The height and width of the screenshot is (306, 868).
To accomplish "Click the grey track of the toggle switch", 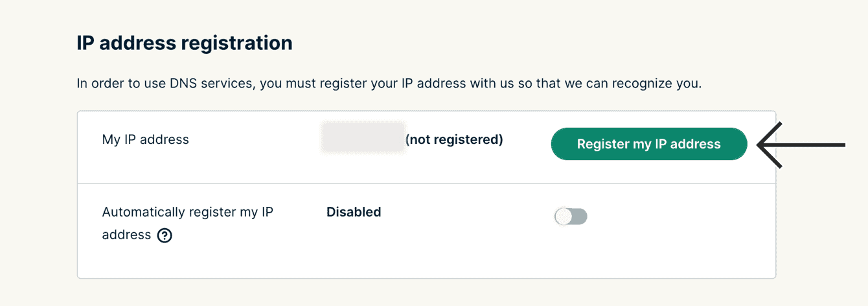I will 579,217.
